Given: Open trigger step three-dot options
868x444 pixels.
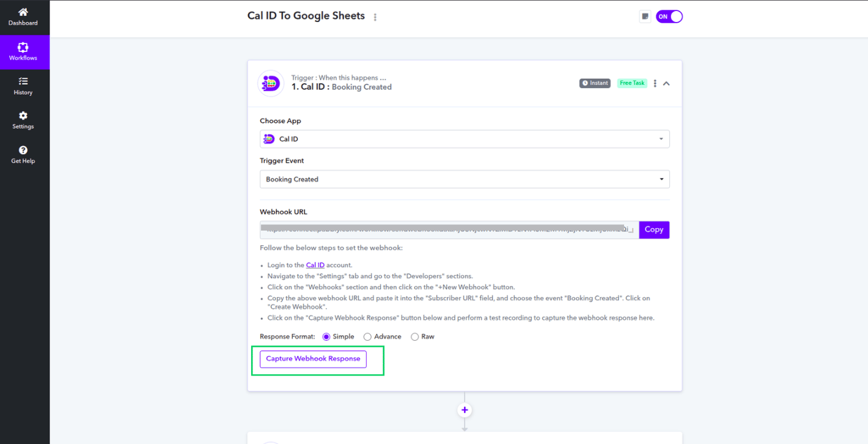Looking at the screenshot, I should point(655,83).
